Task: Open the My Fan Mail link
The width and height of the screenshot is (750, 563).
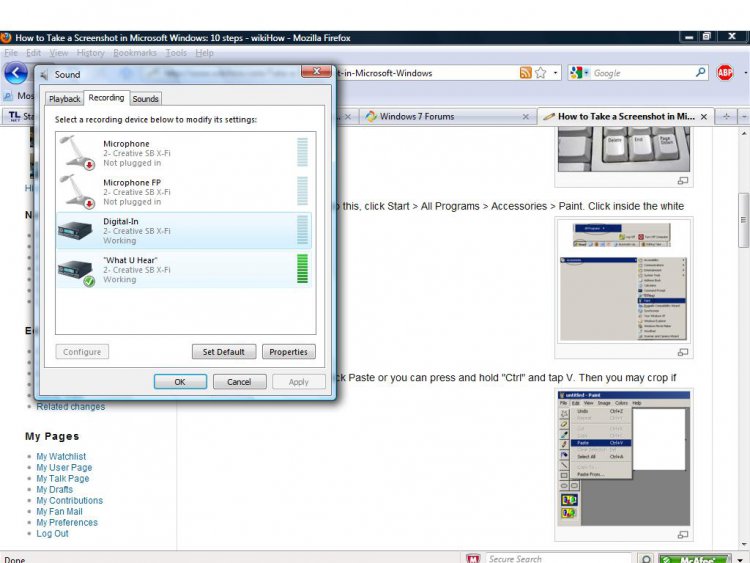Action: click(x=59, y=511)
